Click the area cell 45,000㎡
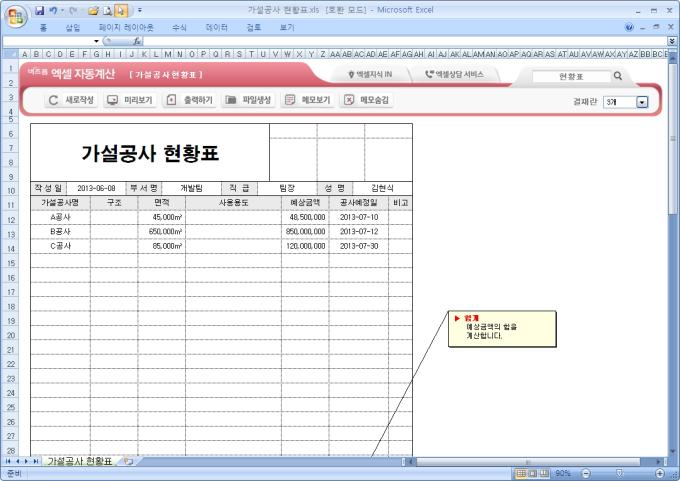This screenshot has width=680, height=481. (x=162, y=217)
